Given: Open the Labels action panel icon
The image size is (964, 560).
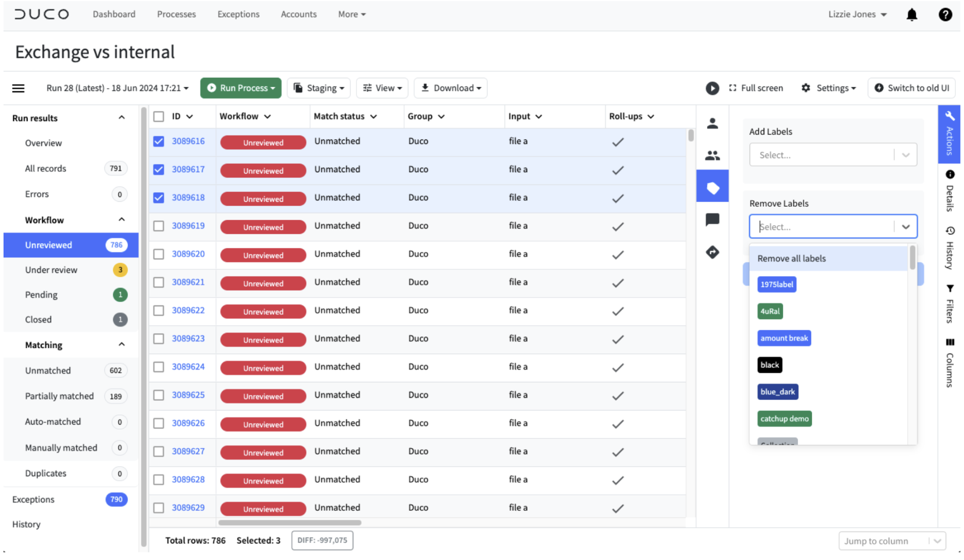Looking at the screenshot, I should tap(712, 186).
